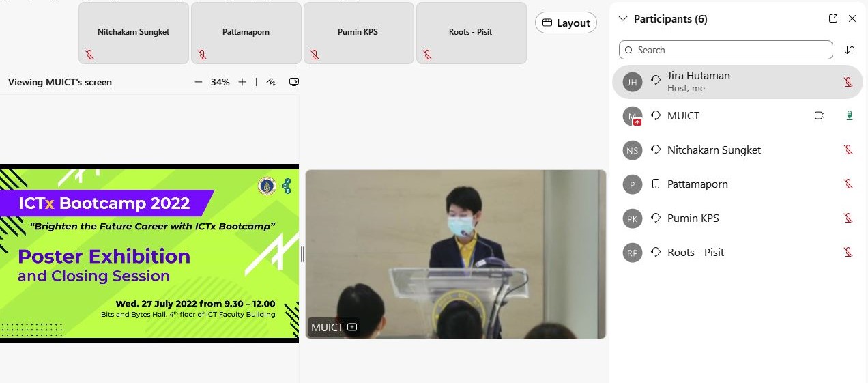Zoom in the shared screen with plus
This screenshot has width=868, height=383.
(242, 82)
